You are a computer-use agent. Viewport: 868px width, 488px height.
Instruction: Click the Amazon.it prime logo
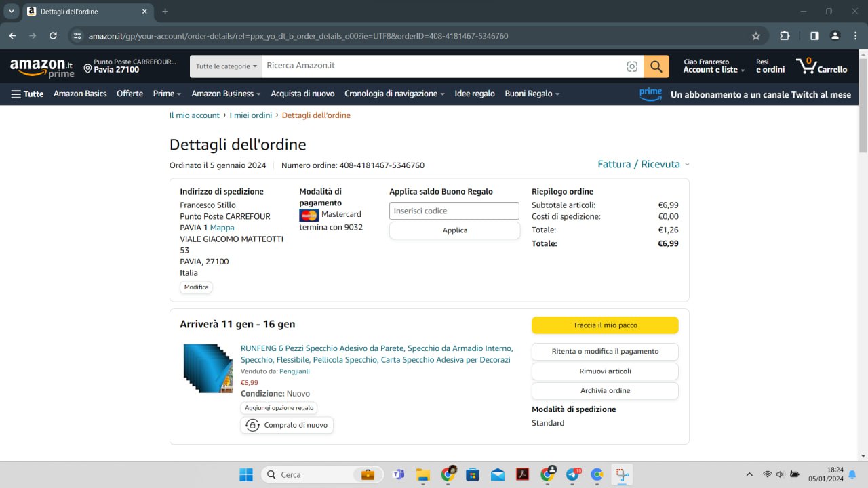(x=41, y=67)
